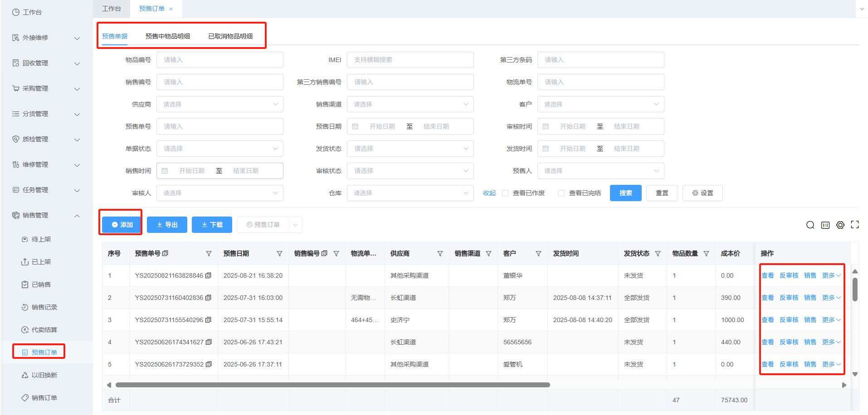Click the search magnifier icon above table
The height and width of the screenshot is (415, 868).
click(810, 225)
